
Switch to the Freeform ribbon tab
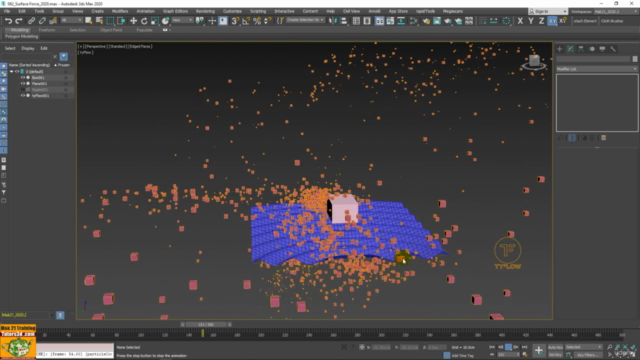click(47, 30)
